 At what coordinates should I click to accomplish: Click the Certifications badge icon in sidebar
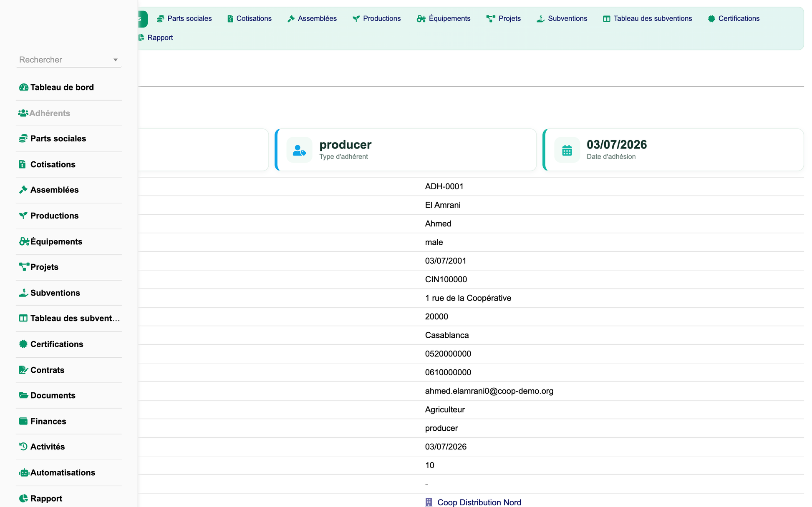click(23, 344)
